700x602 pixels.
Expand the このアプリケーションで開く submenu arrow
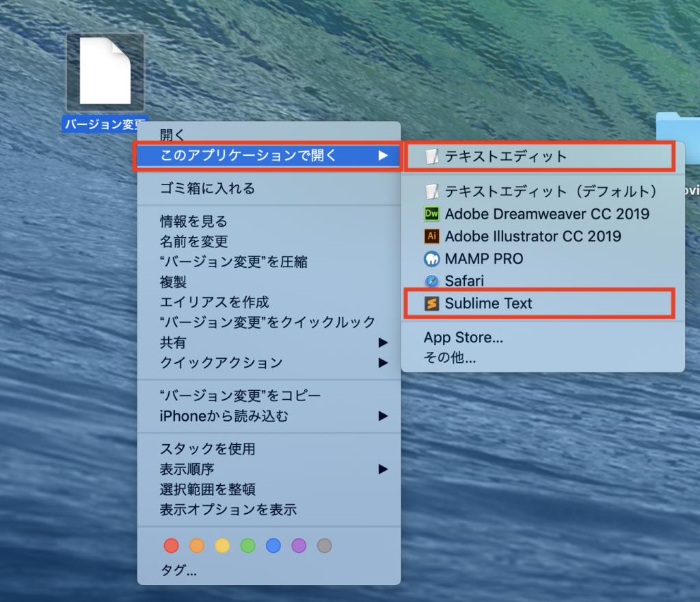[383, 155]
